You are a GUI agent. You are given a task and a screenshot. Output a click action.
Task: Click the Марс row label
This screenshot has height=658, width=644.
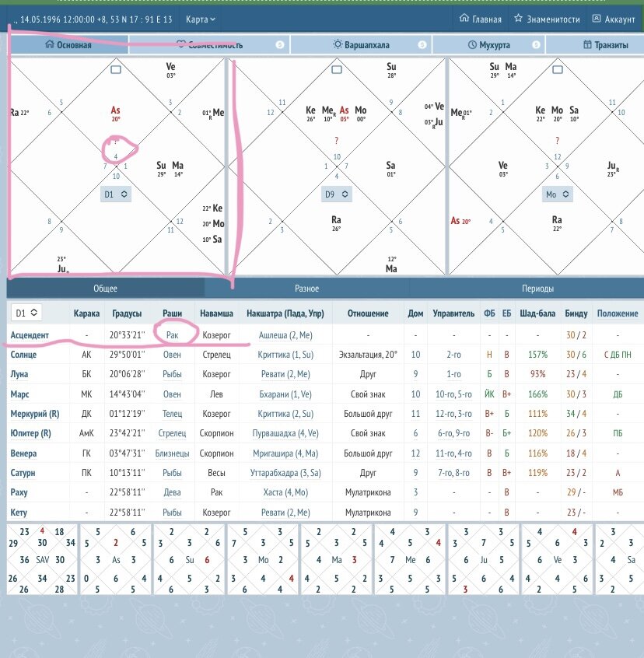(x=19, y=394)
